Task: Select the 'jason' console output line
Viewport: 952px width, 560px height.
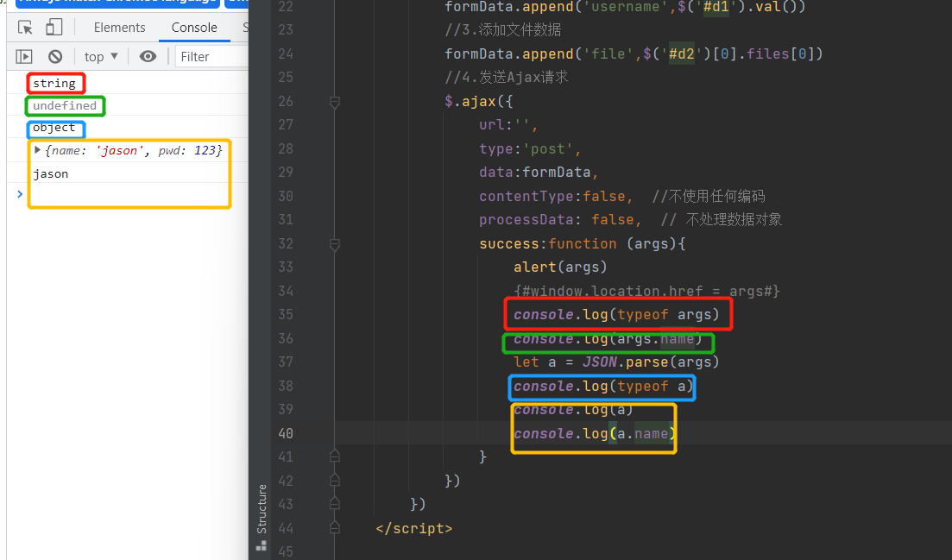Action: click(x=50, y=174)
